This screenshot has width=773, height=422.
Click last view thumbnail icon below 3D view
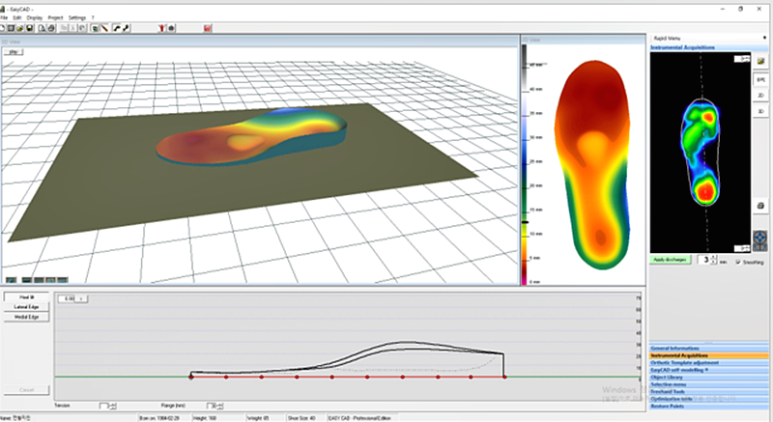pos(63,280)
